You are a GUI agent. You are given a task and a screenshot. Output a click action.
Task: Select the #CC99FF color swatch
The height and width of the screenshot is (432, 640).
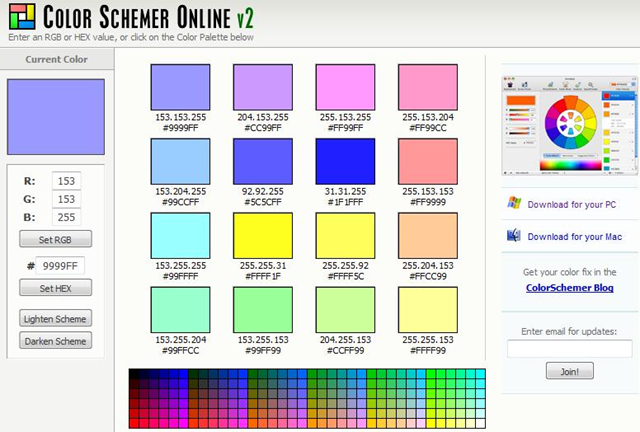pyautogui.click(x=263, y=87)
